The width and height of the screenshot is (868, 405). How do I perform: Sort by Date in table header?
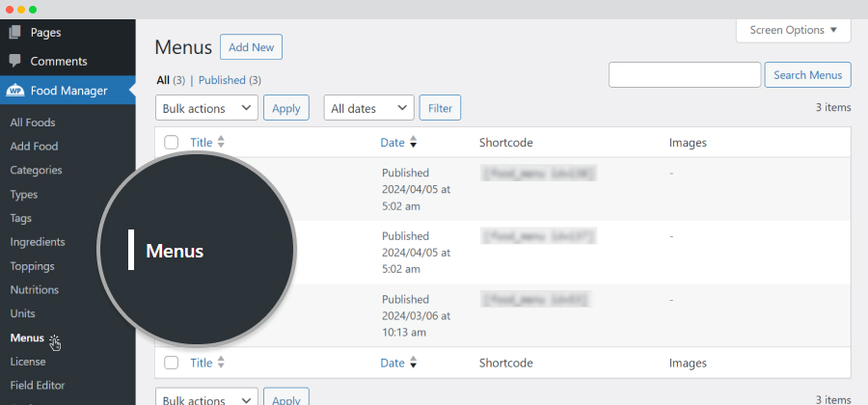pos(393,142)
